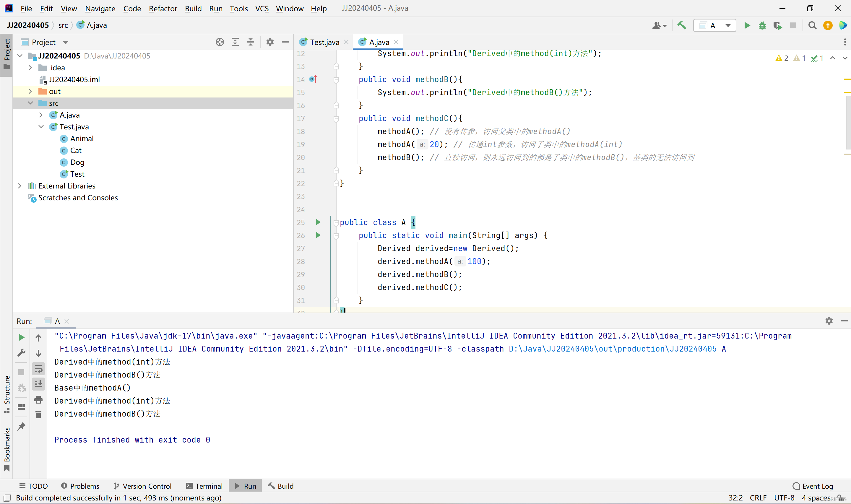Click the Select Opened File target icon

[x=220, y=42]
